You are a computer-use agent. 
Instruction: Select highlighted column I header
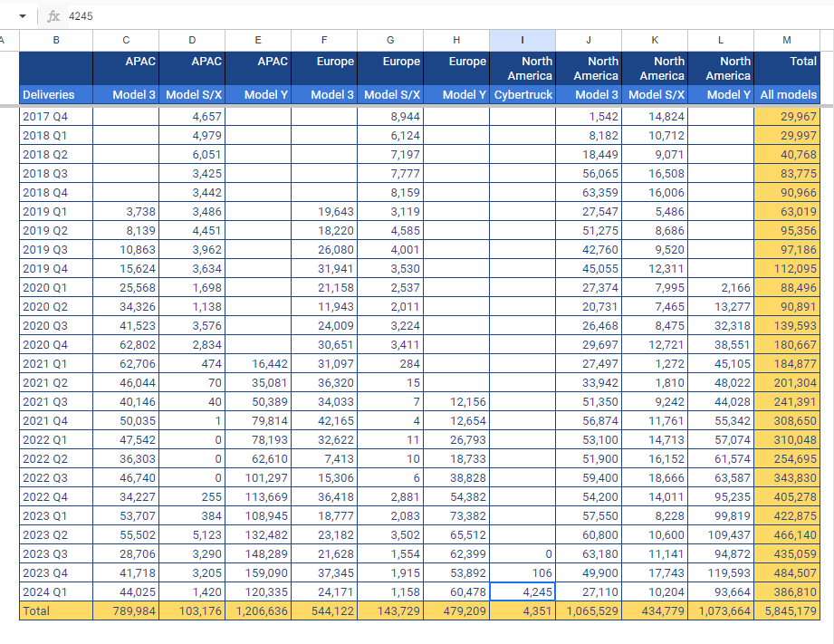tap(522, 40)
